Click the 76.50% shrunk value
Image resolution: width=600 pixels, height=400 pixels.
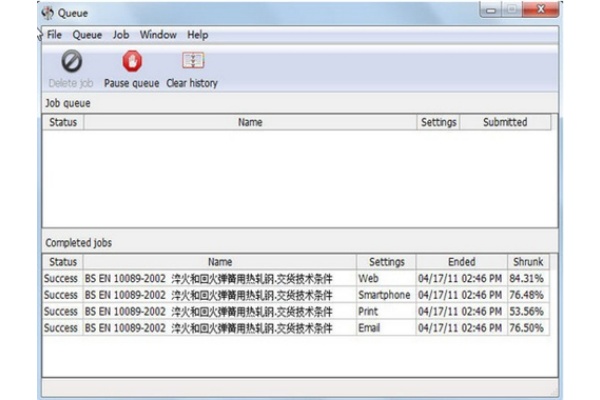coord(526,328)
